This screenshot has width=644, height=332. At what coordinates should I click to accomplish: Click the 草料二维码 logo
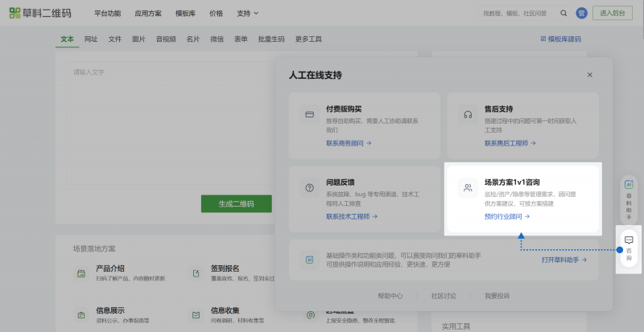point(40,13)
